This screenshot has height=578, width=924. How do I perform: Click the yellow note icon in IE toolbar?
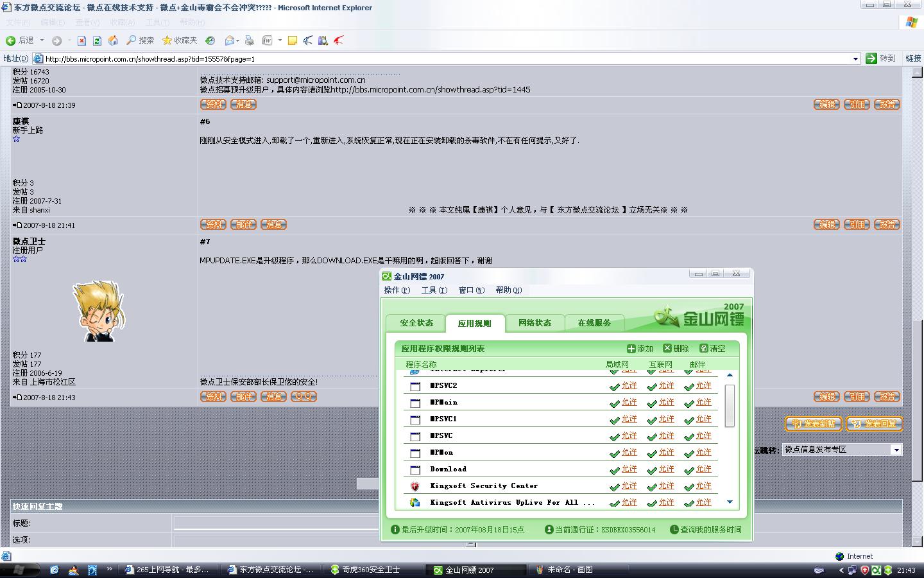tap(292, 40)
